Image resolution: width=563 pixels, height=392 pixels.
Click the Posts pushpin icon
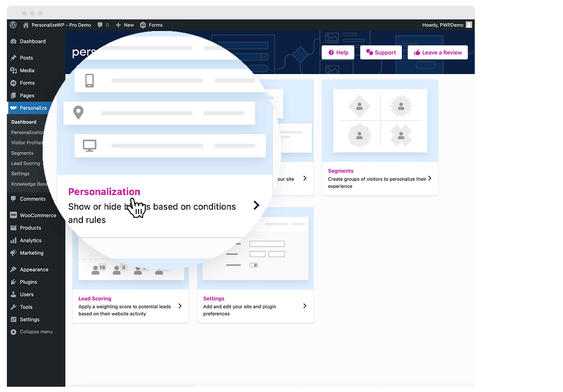coord(13,58)
